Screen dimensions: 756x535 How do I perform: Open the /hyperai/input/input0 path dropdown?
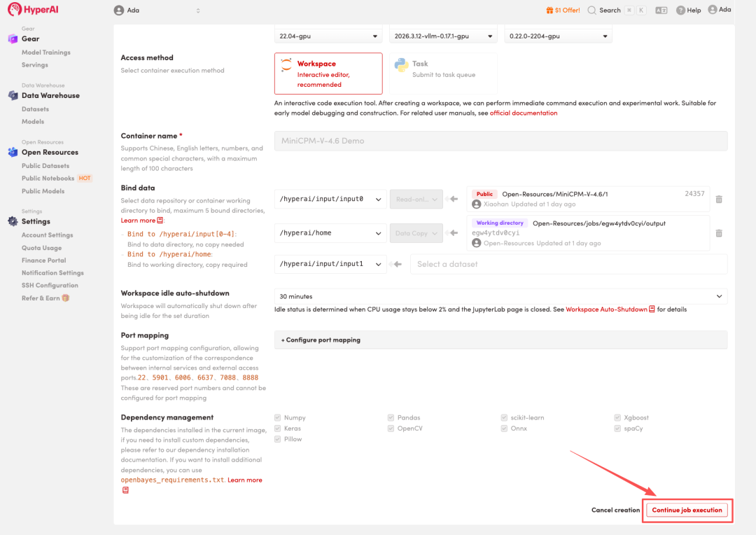click(330, 199)
